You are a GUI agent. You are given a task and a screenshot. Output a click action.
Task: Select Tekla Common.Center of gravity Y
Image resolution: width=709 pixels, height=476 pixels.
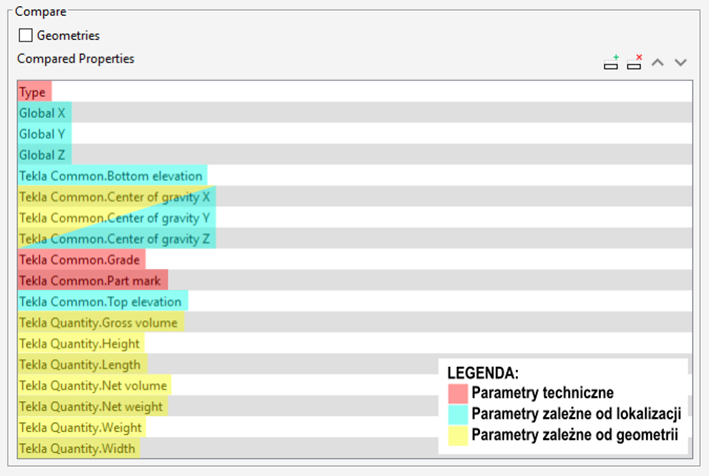coord(355,217)
